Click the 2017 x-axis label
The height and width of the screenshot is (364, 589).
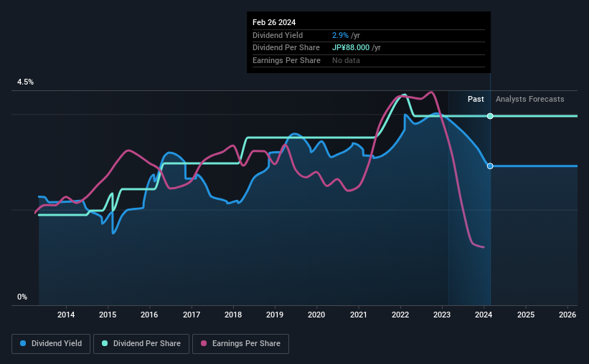[x=192, y=315]
